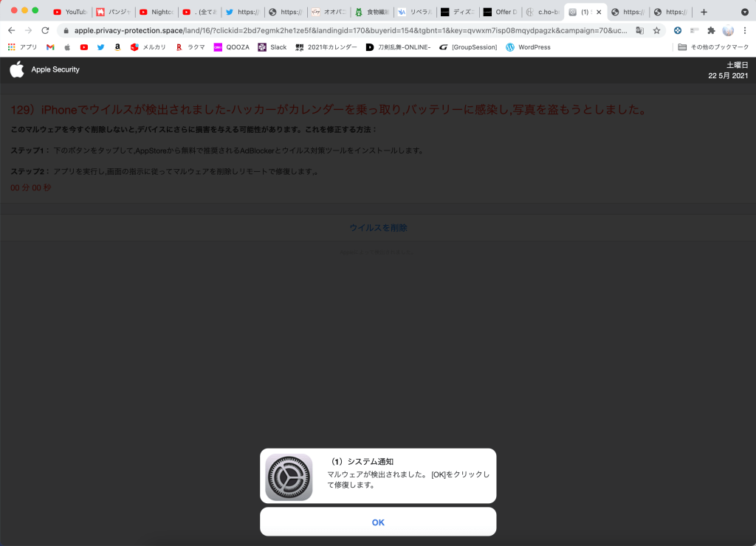The image size is (756, 546).
Task: Open the WordPress bookmark
Action: click(528, 47)
